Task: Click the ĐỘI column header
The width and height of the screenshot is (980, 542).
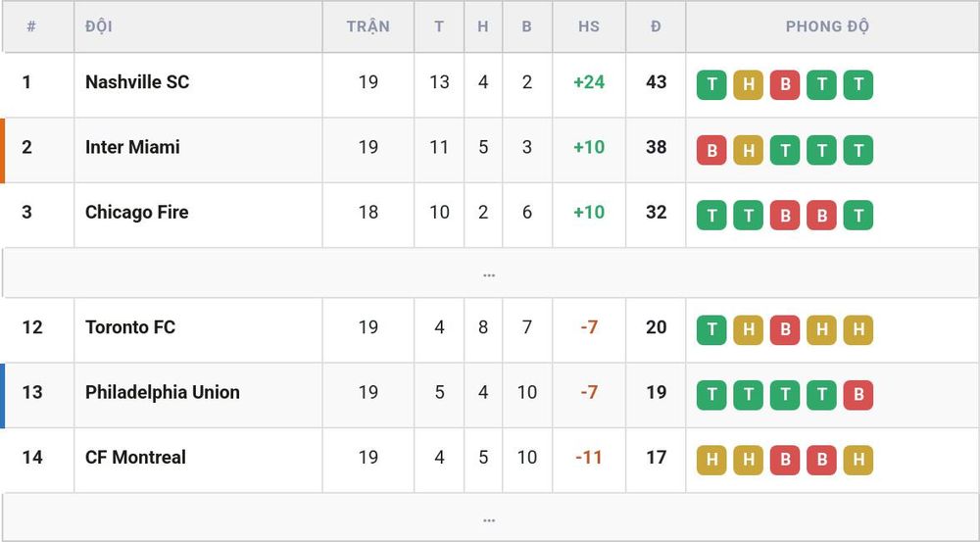Action: click(x=99, y=26)
